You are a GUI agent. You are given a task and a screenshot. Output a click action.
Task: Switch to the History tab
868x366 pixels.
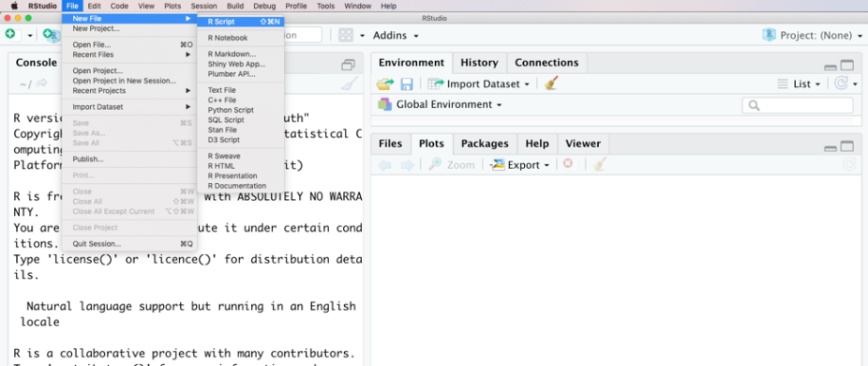click(479, 63)
